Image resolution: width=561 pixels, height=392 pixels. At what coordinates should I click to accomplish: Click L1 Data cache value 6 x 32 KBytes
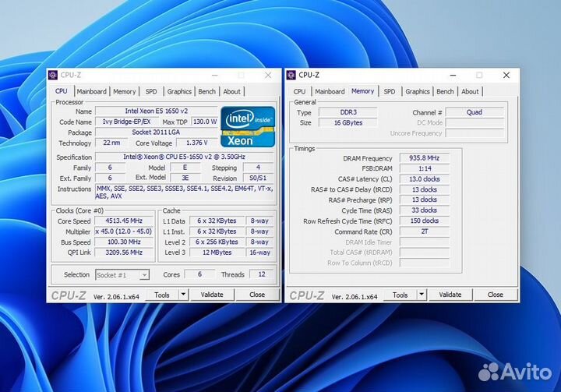[x=217, y=221]
